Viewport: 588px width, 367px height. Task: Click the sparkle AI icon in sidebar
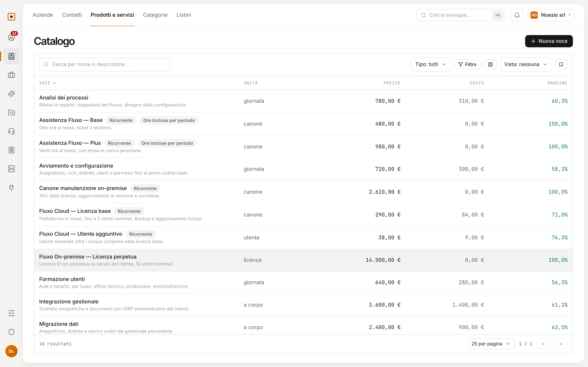coord(11,94)
